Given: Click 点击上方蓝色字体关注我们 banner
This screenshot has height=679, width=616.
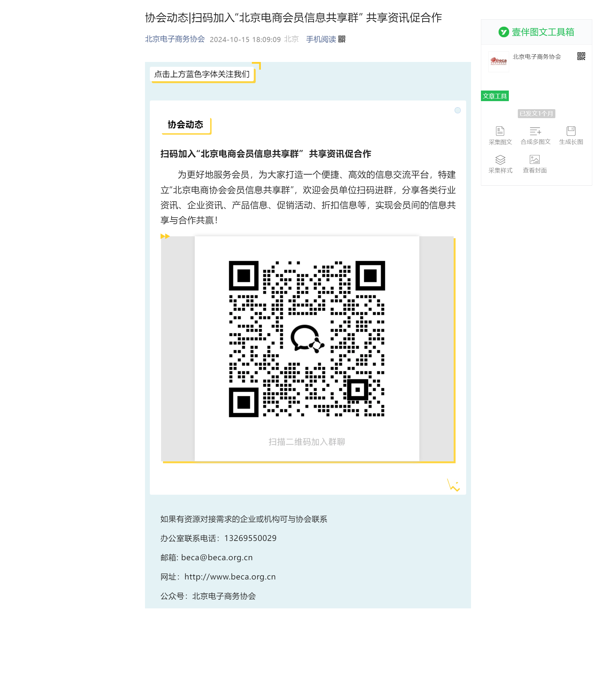Looking at the screenshot, I should pyautogui.click(x=202, y=74).
